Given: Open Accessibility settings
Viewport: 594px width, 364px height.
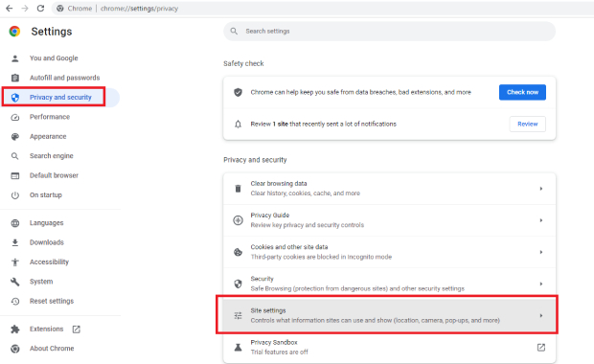Looking at the screenshot, I should click(x=49, y=262).
